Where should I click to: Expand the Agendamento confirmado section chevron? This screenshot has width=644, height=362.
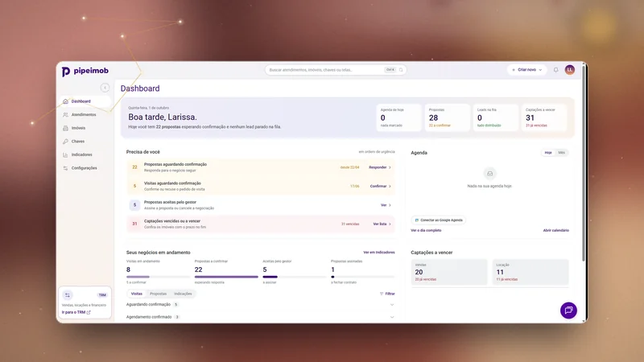[392, 317]
